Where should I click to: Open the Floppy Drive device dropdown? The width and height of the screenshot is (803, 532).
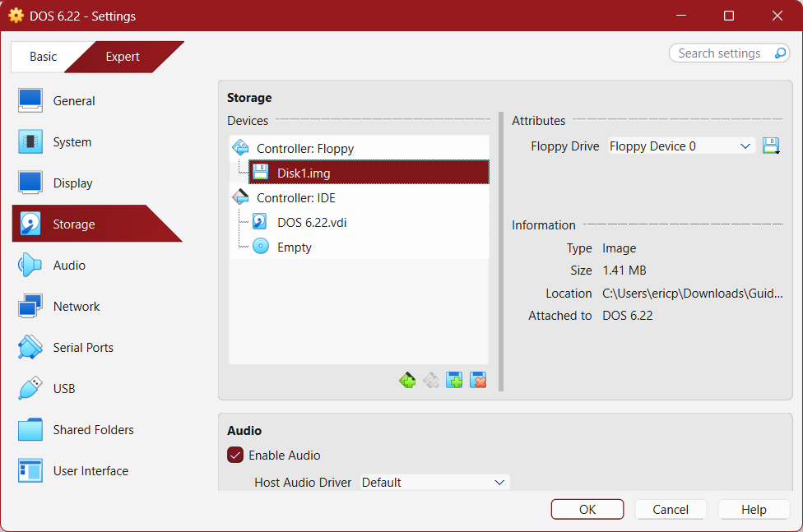680,146
